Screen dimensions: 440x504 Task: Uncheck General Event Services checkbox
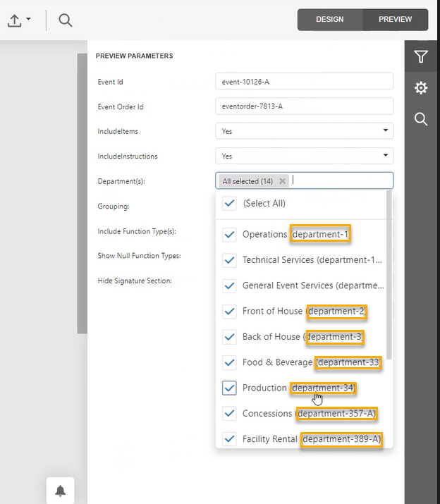tap(229, 285)
